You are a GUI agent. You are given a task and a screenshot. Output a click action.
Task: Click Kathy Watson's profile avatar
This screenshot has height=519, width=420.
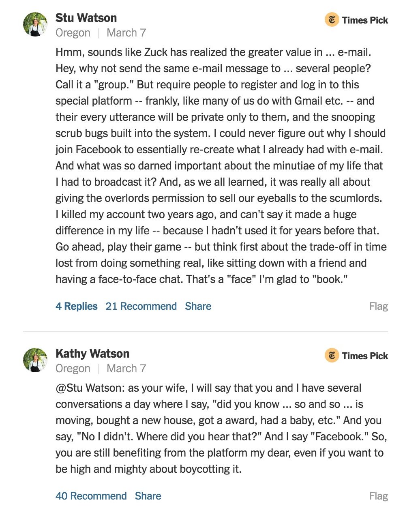click(x=35, y=360)
